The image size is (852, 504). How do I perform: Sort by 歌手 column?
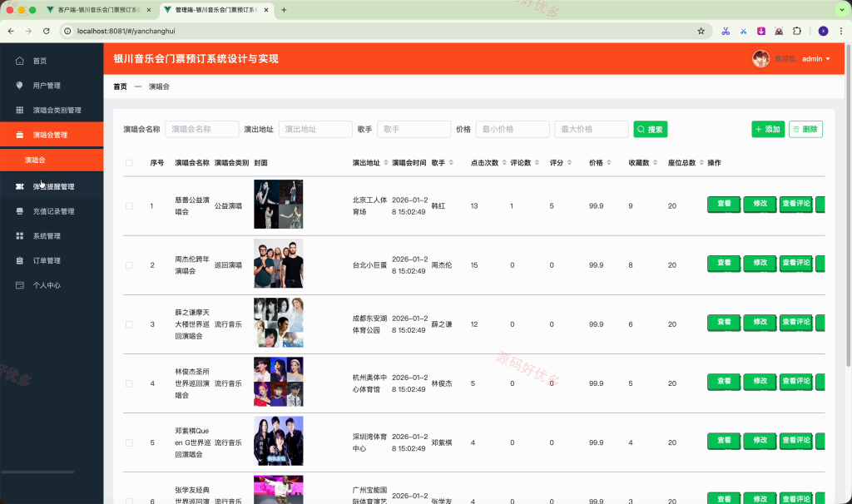coord(451,162)
